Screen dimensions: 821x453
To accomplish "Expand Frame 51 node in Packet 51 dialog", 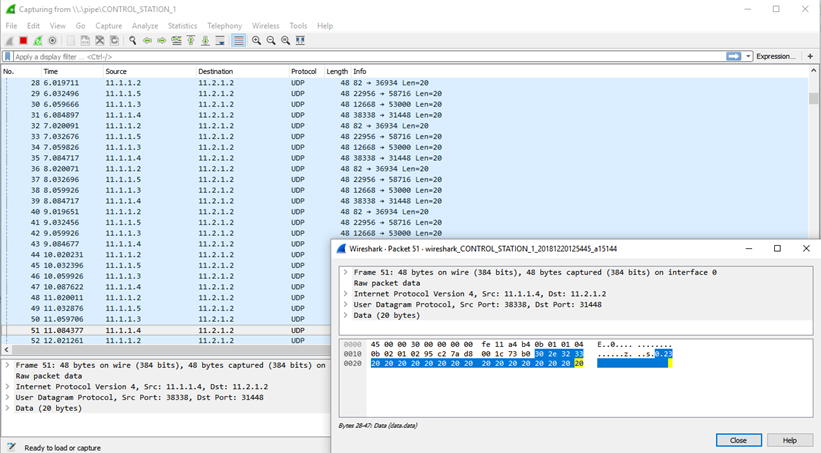I will pos(346,272).
